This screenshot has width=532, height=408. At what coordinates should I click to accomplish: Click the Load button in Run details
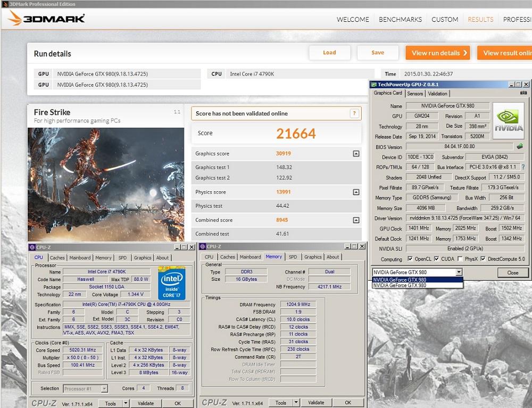tap(329, 53)
